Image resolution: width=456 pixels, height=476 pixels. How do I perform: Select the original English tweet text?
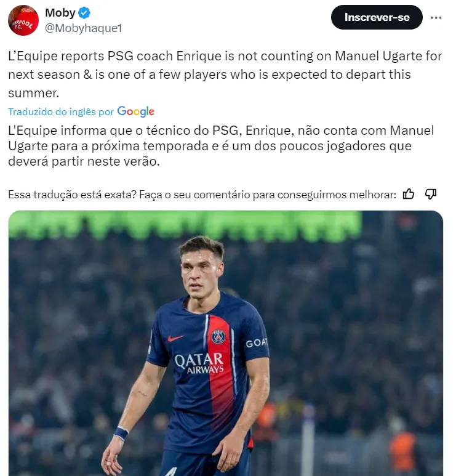coord(225,74)
